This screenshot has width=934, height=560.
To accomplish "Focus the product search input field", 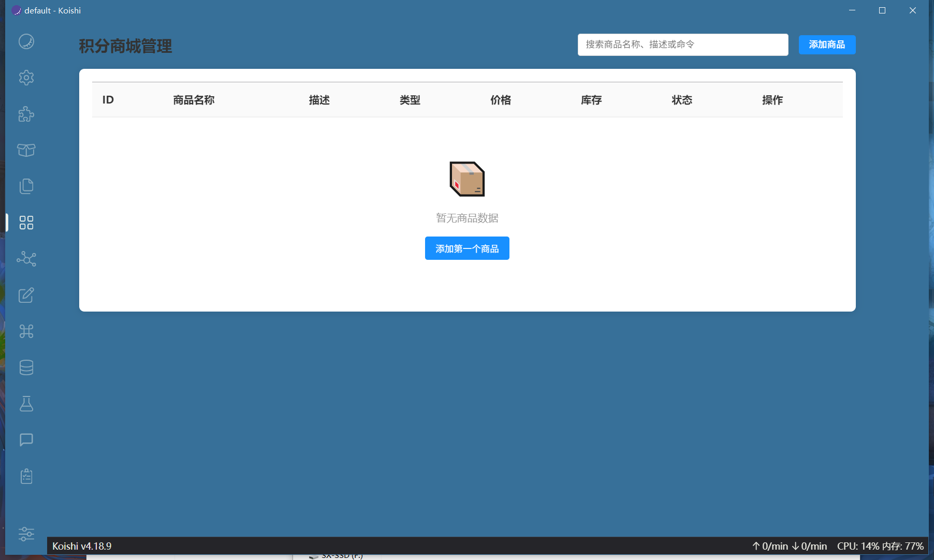I will tap(682, 45).
